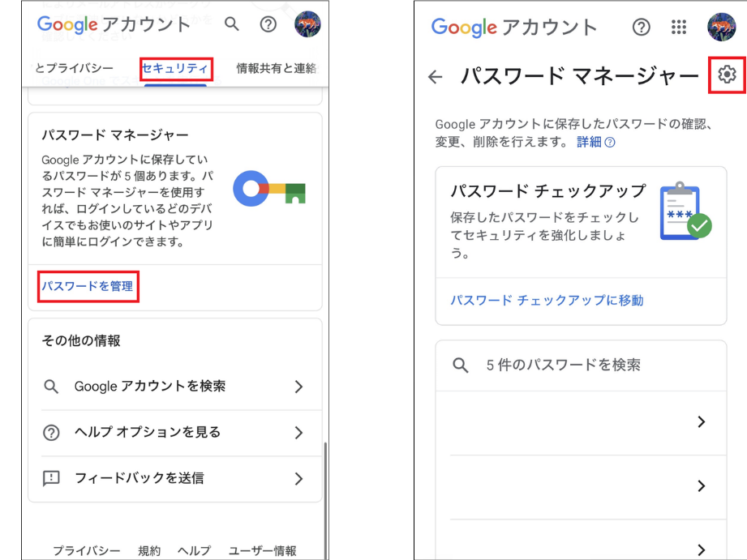Open the Google apps grid icon

680,28
